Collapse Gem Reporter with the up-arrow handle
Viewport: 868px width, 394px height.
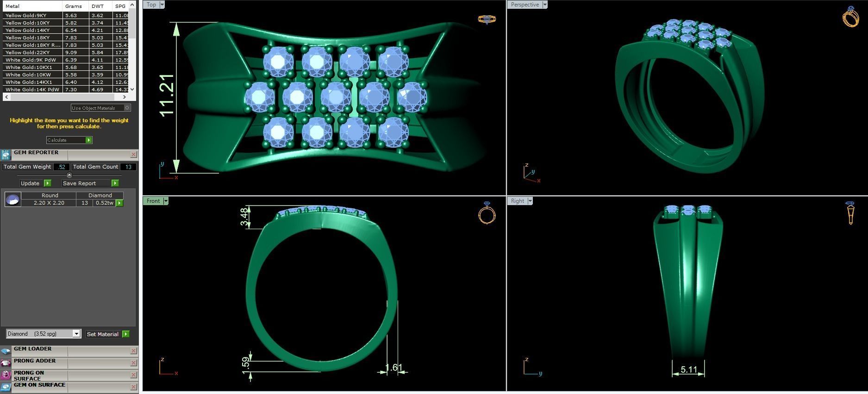[69, 175]
